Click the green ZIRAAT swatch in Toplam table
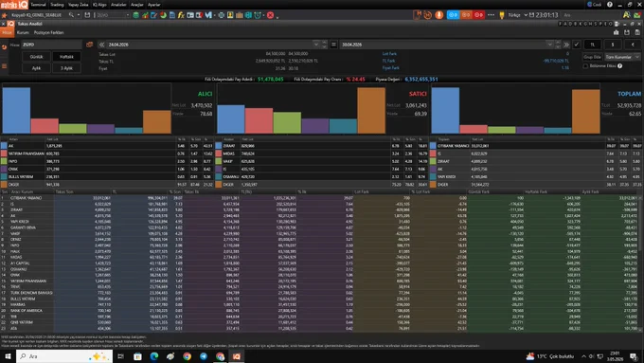The height and width of the screenshot is (363, 644). (x=434, y=161)
